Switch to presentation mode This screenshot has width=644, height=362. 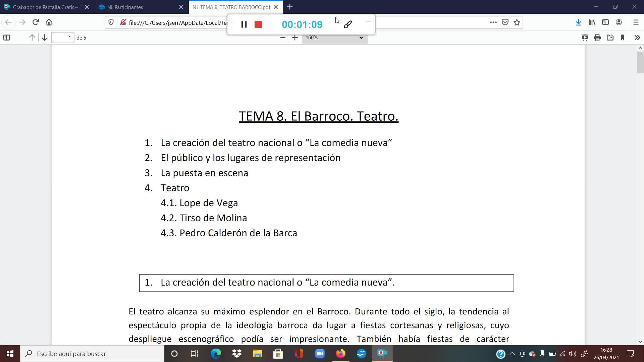coord(585,38)
